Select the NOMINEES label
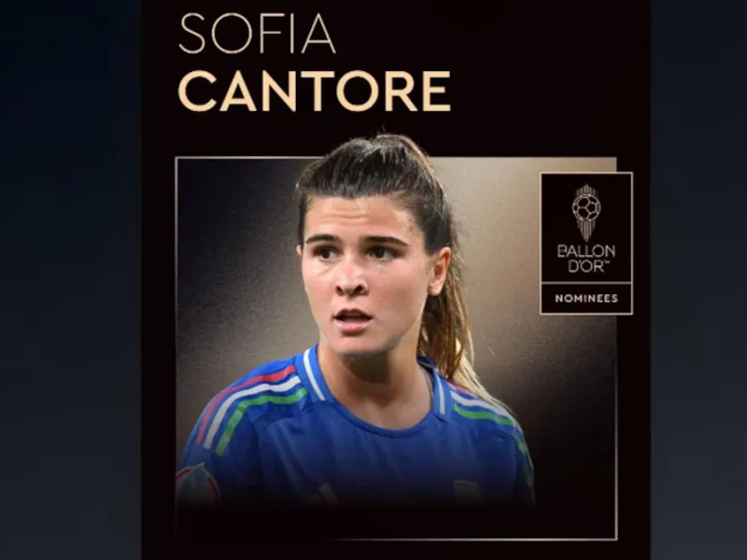Image resolution: width=747 pixels, height=560 pixels. tap(586, 299)
